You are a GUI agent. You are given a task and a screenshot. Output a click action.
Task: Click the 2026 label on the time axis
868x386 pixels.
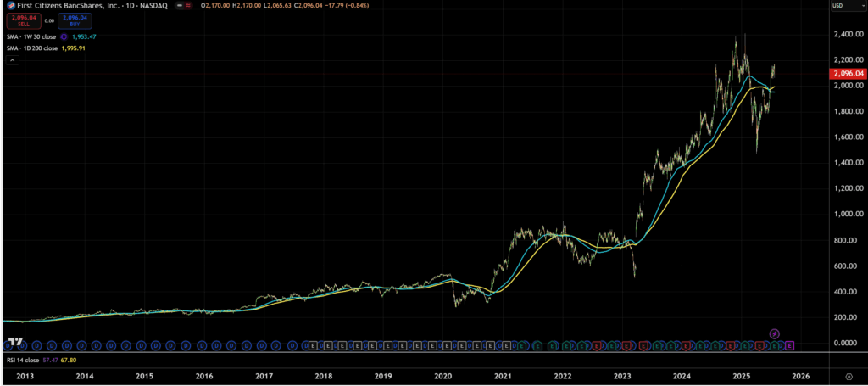(801, 377)
